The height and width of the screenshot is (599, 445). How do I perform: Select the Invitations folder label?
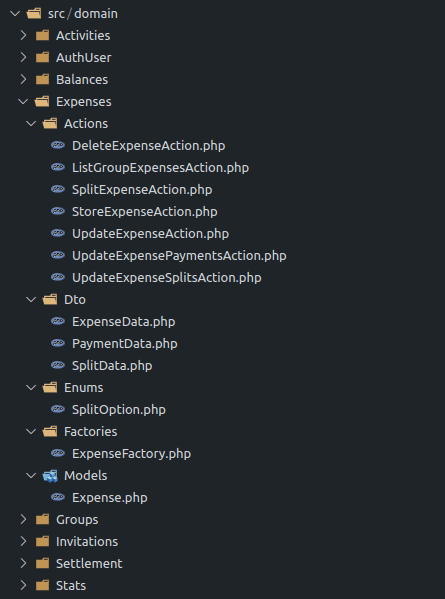[x=87, y=542]
